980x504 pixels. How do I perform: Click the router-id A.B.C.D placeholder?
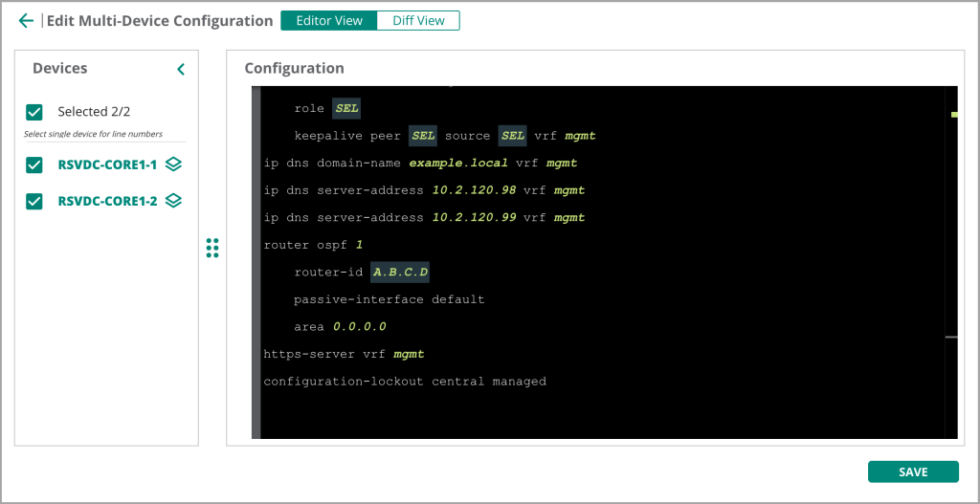400,273
